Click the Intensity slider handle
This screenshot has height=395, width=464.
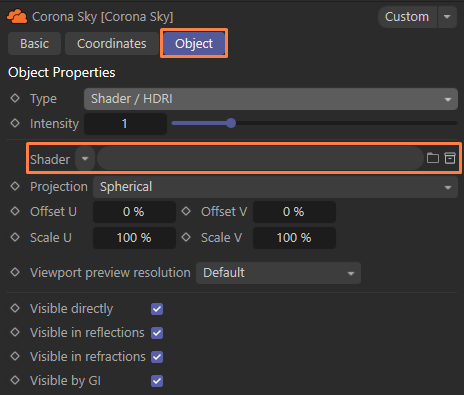pyautogui.click(x=231, y=123)
